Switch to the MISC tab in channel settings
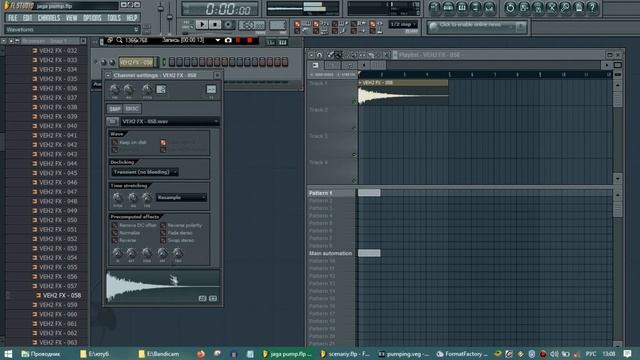The width and height of the screenshot is (640, 360). [x=132, y=109]
